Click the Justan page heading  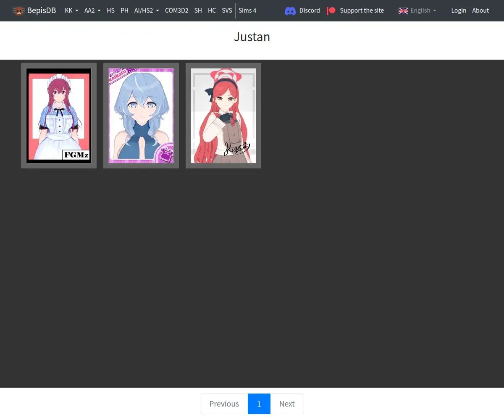tap(252, 37)
